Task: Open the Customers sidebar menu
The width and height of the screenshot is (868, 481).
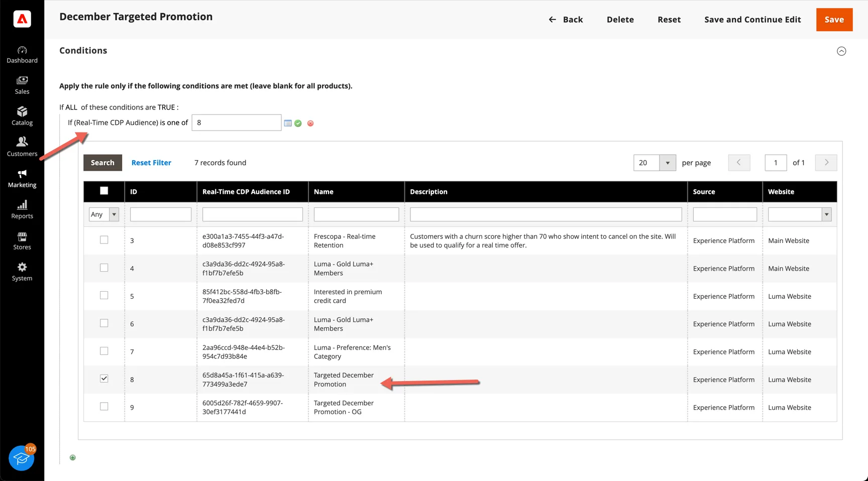Action: point(22,147)
